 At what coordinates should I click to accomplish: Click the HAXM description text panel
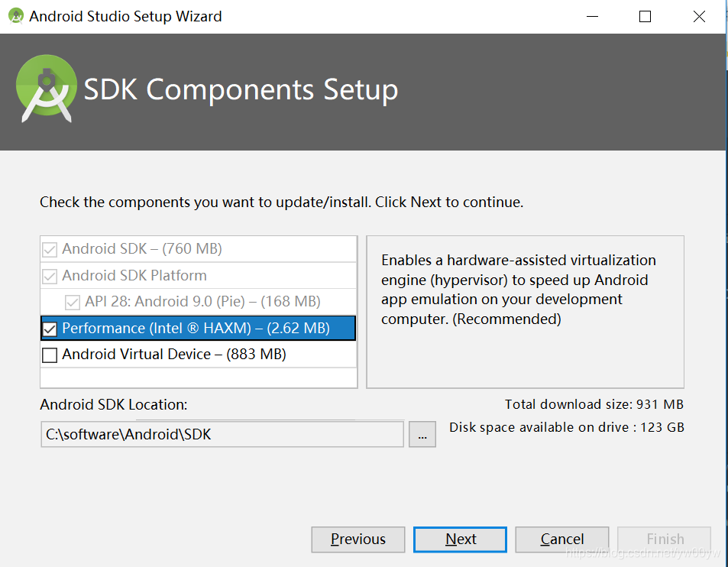pyautogui.click(x=525, y=312)
